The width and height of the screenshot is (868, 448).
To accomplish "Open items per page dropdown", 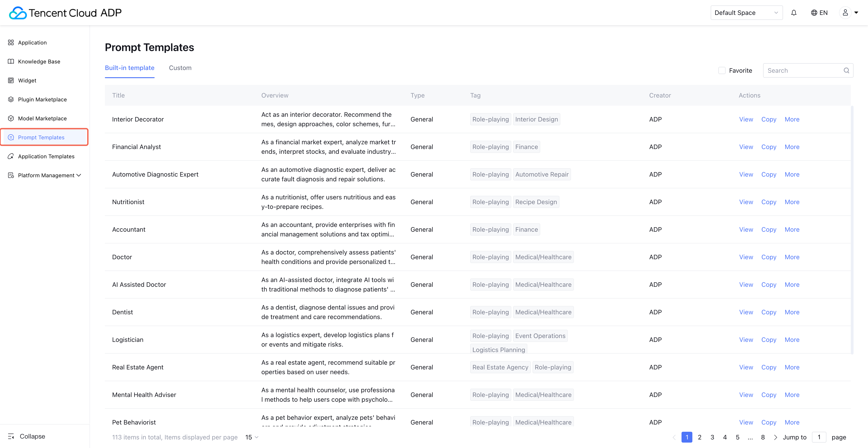I will (x=251, y=437).
